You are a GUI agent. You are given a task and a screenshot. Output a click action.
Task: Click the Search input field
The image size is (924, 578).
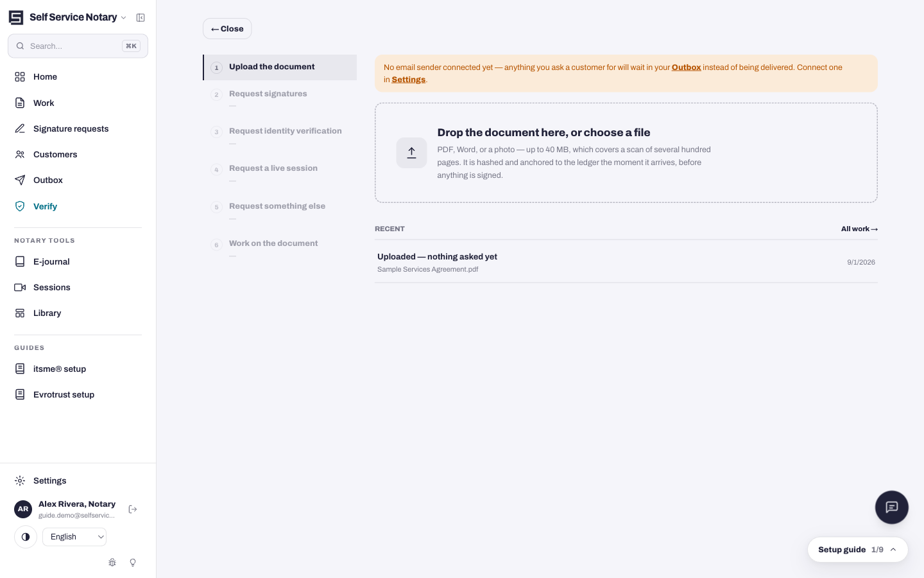pyautogui.click(x=78, y=46)
